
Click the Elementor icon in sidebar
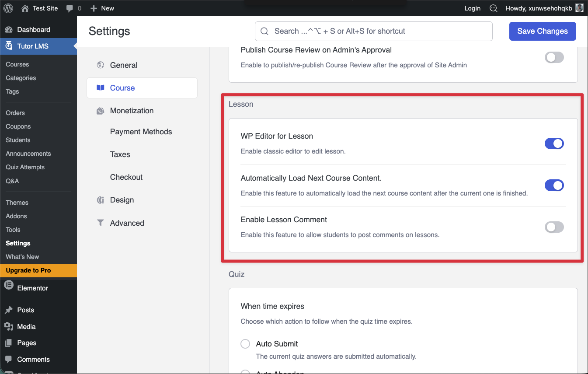[8, 287]
